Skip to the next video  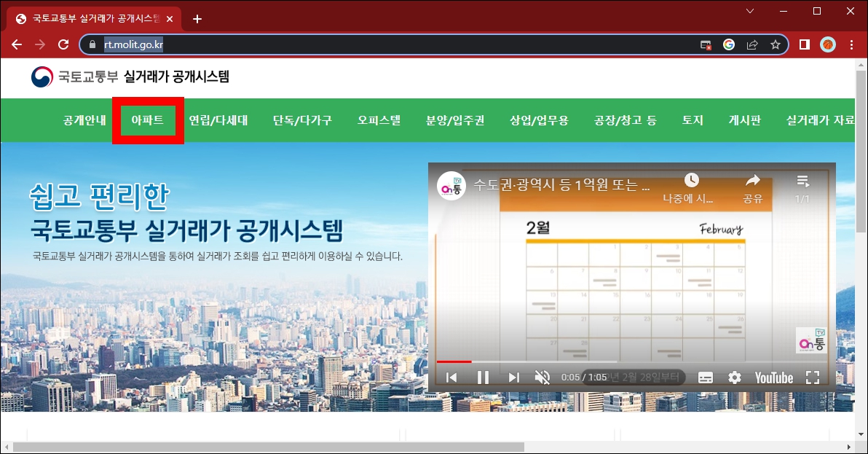pos(513,377)
